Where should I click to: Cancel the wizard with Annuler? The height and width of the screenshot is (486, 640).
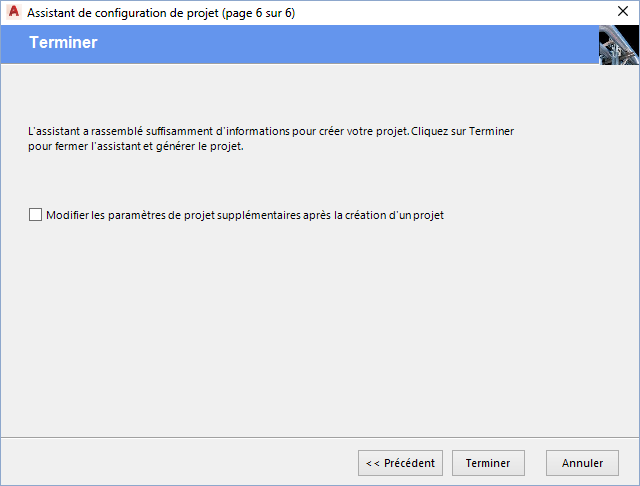582,463
